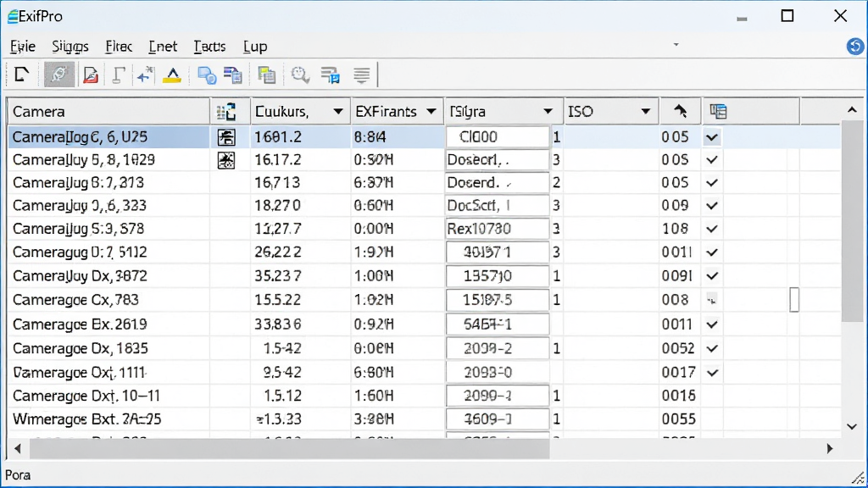Viewport: 868px width, 488px height.
Task: Toggle checkmark in CameraJluy 5, 8, 1029 row
Action: [x=712, y=160]
